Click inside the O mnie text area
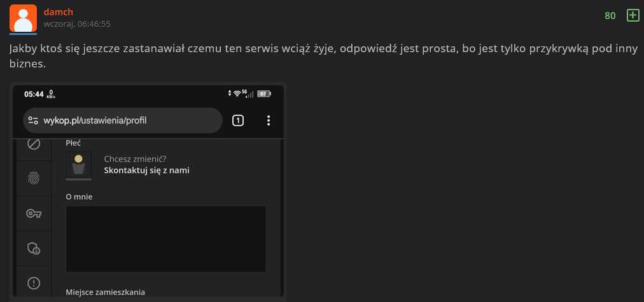Viewport: 644px width, 302px height. [166, 239]
